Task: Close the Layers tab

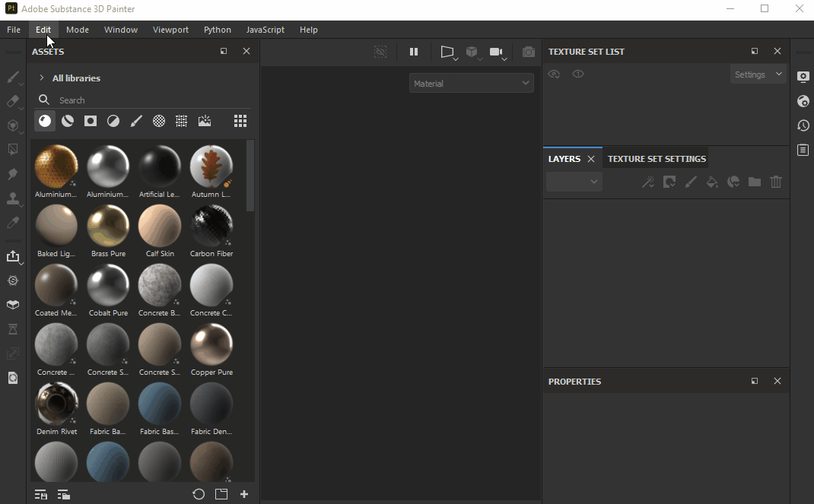Action: 591,159
